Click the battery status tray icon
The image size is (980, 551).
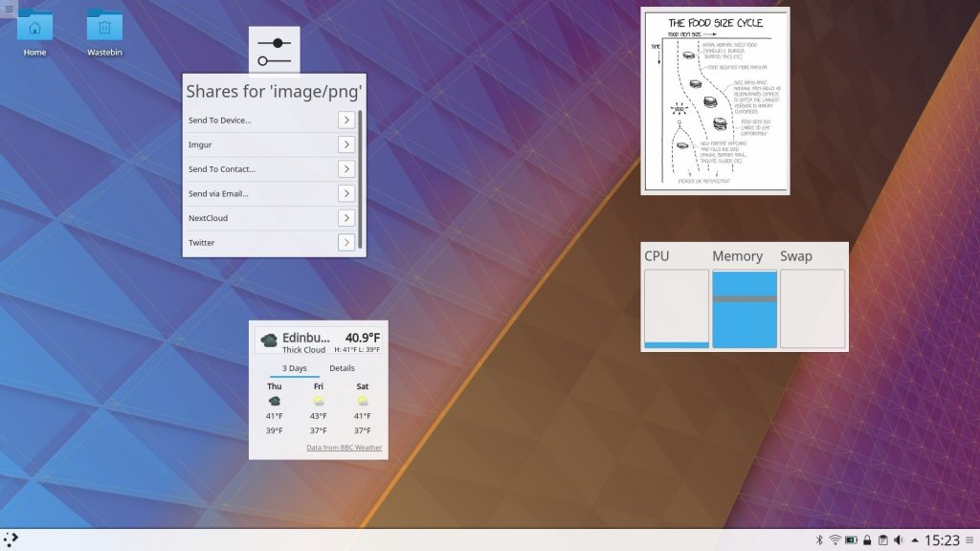coord(850,540)
